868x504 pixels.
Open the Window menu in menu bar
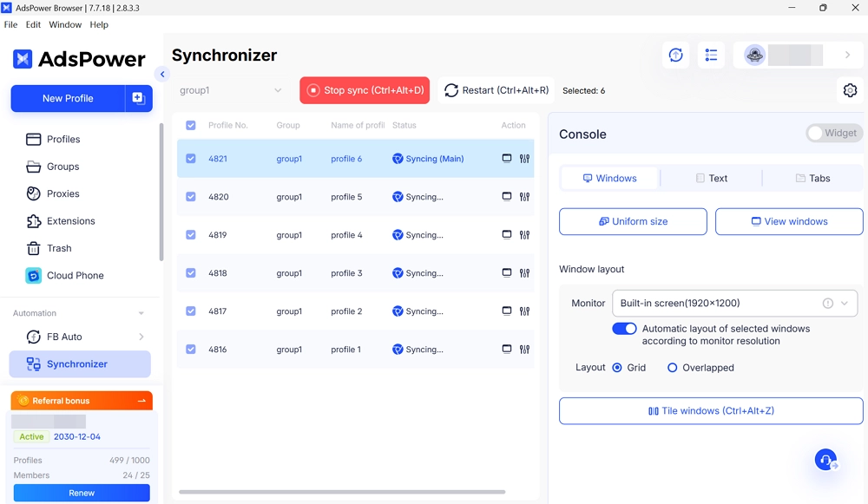(x=65, y=25)
